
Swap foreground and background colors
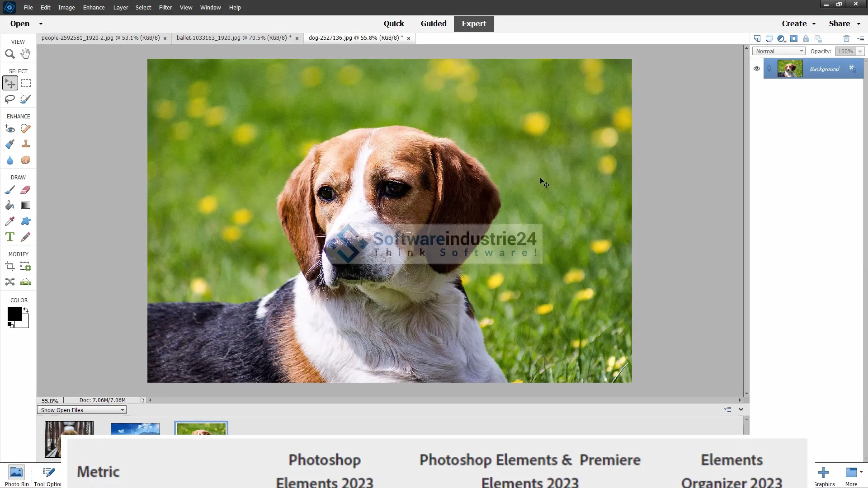pyautogui.click(x=26, y=310)
